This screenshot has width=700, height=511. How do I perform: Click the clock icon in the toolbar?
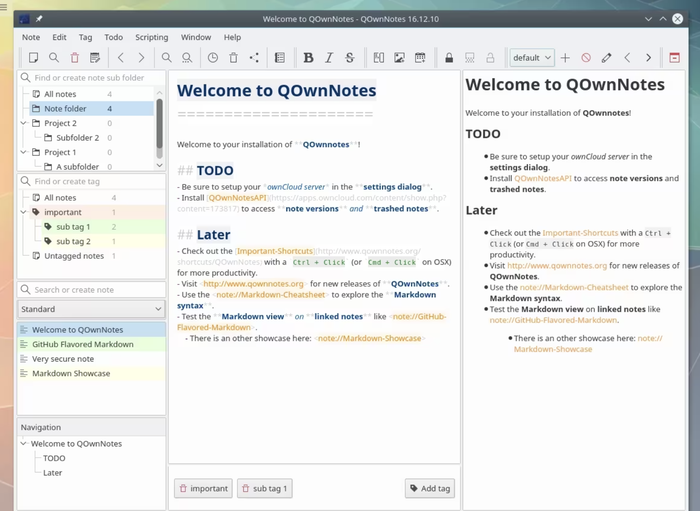click(x=212, y=58)
